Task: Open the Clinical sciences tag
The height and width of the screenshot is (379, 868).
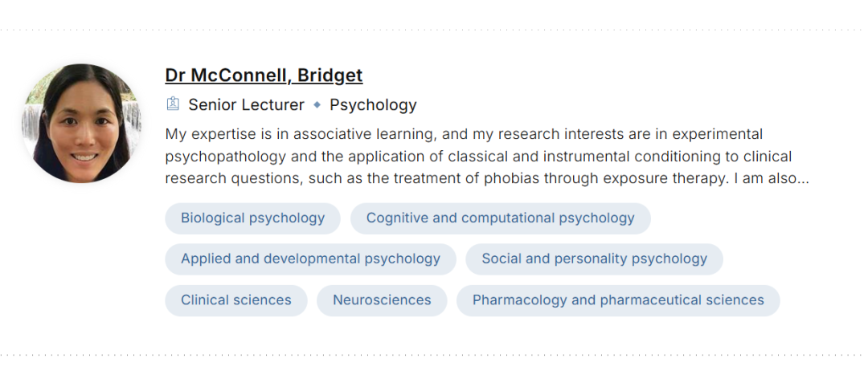Action: click(x=235, y=300)
